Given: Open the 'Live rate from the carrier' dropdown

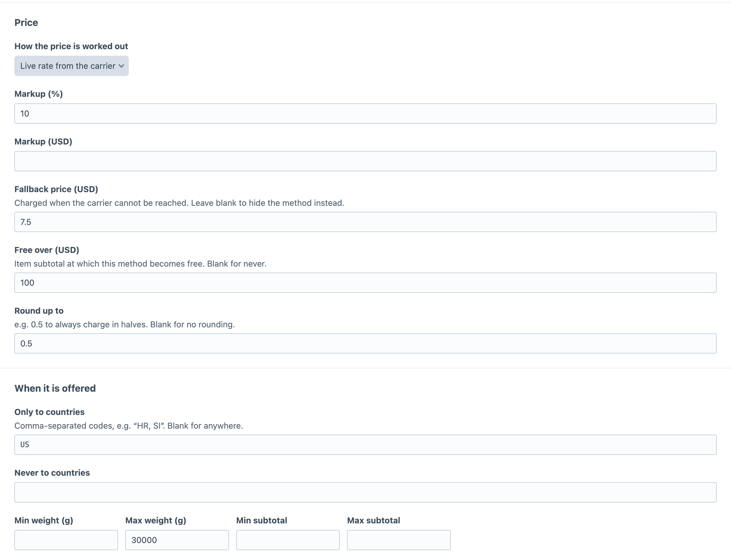Looking at the screenshot, I should 71,66.
